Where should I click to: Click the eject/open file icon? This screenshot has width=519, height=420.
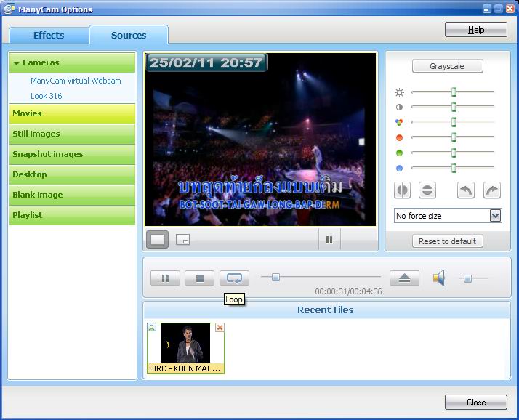click(404, 278)
